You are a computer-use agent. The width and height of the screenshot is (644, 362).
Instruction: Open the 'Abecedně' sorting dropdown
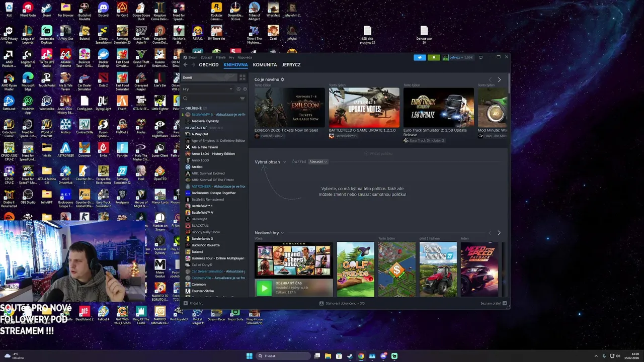point(318,162)
